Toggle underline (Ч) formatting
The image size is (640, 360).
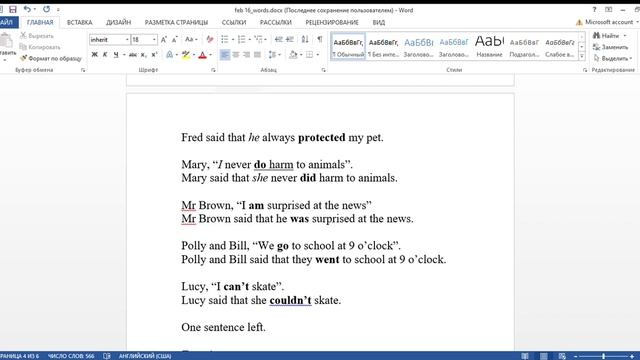(116, 55)
